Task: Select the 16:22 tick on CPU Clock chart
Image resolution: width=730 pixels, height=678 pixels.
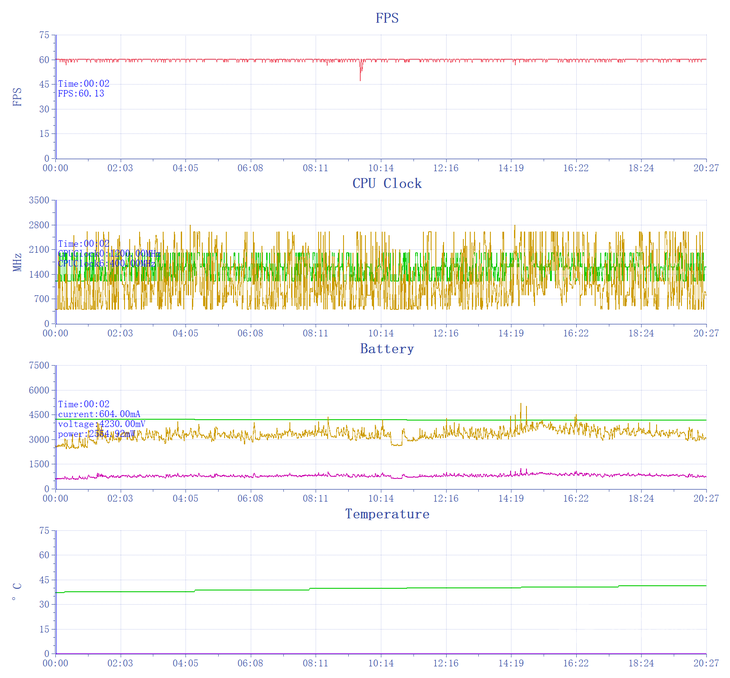Action: coord(576,333)
